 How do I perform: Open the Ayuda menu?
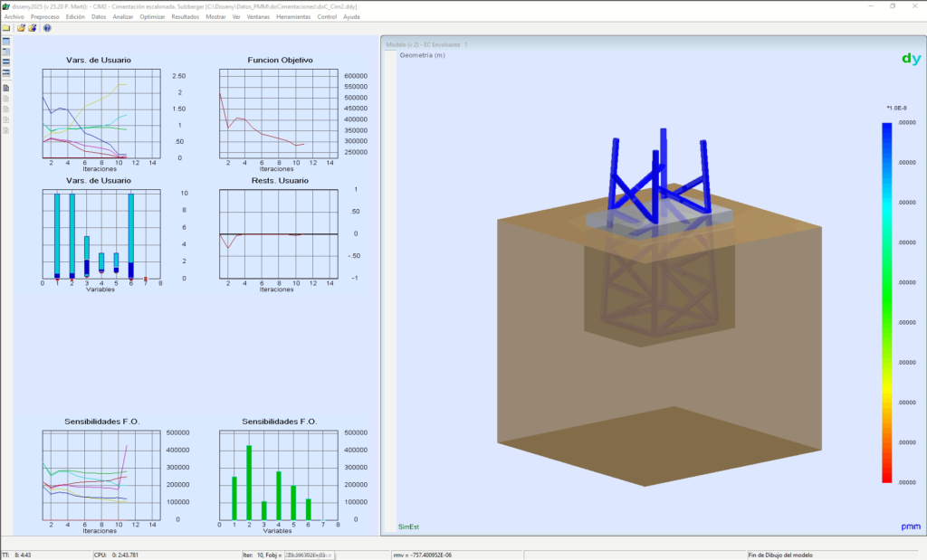[351, 17]
